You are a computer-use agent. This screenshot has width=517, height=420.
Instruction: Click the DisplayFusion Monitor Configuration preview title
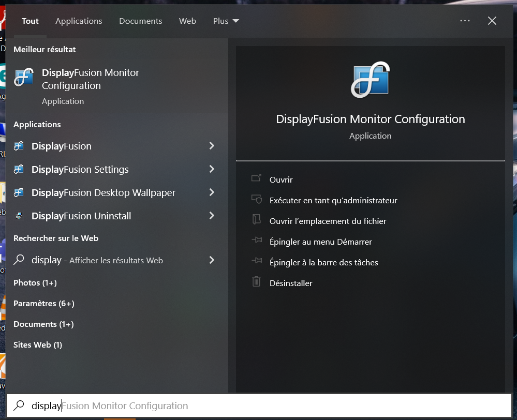(370, 119)
